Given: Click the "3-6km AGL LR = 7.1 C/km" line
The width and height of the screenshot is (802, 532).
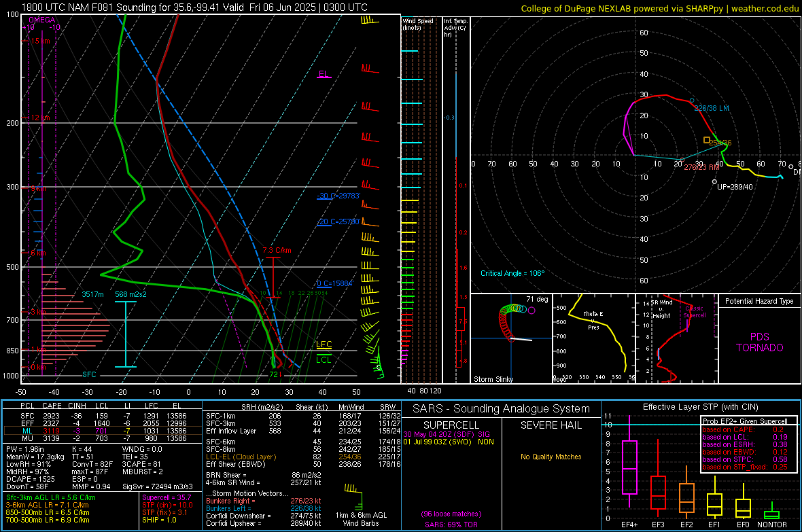Looking at the screenshot, I should click(x=47, y=505).
